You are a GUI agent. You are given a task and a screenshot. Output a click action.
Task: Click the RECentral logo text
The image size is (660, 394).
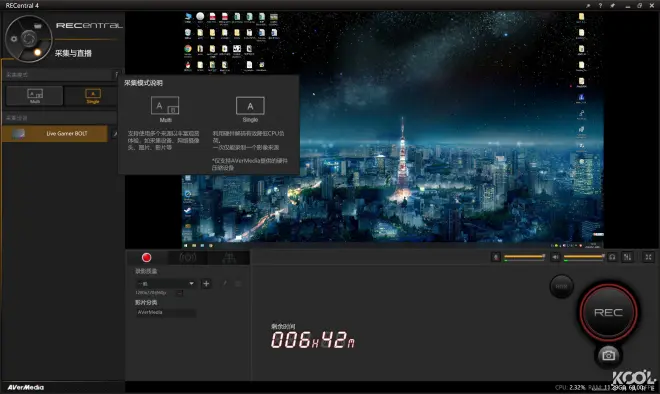tap(89, 25)
